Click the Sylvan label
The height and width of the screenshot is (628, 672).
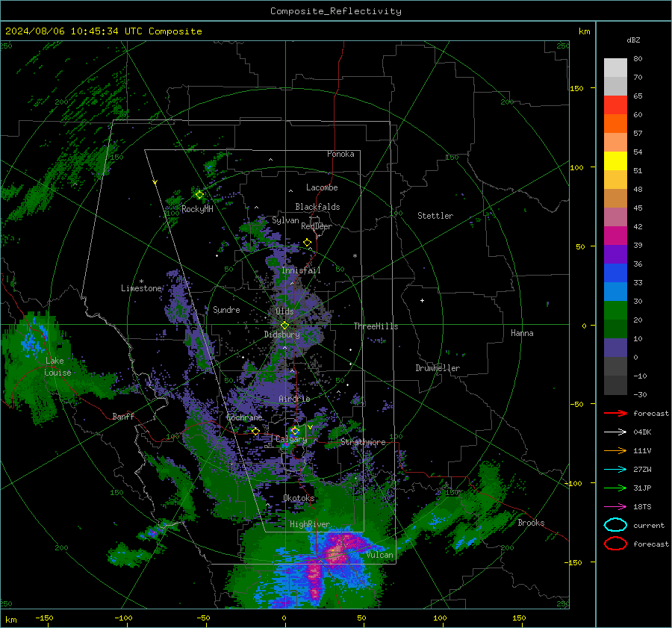pos(285,220)
